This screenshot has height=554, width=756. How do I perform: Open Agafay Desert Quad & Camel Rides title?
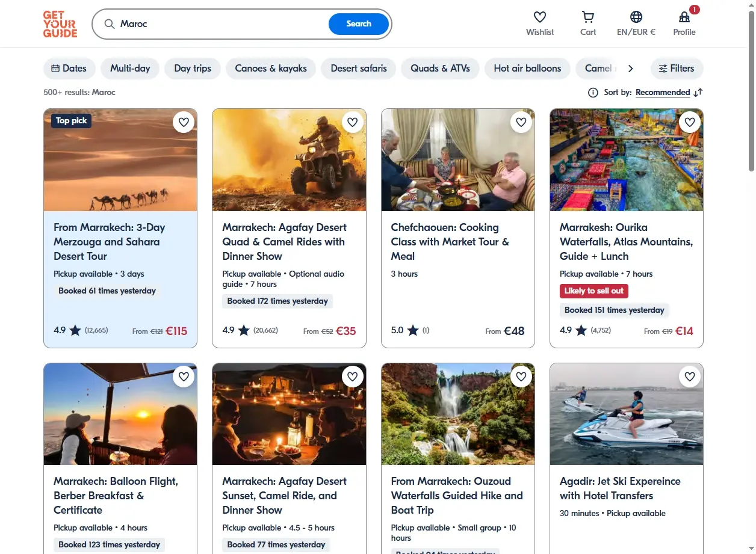[284, 242]
